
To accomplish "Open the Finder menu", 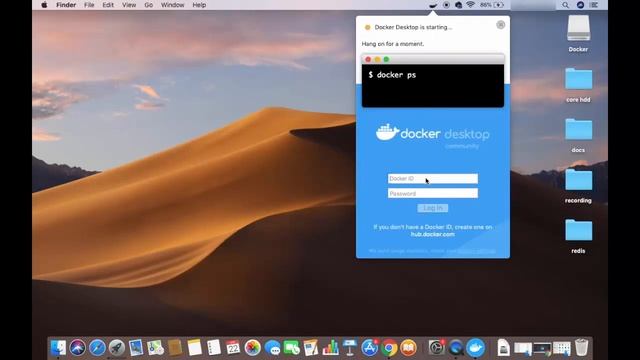I will [x=66, y=5].
